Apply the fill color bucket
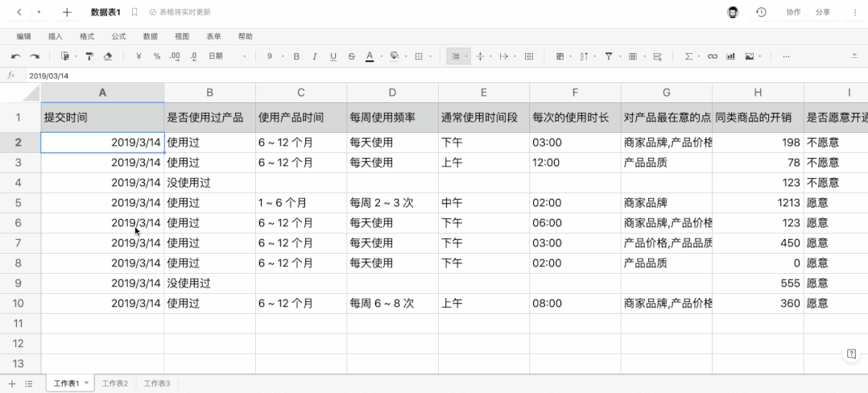 click(395, 56)
